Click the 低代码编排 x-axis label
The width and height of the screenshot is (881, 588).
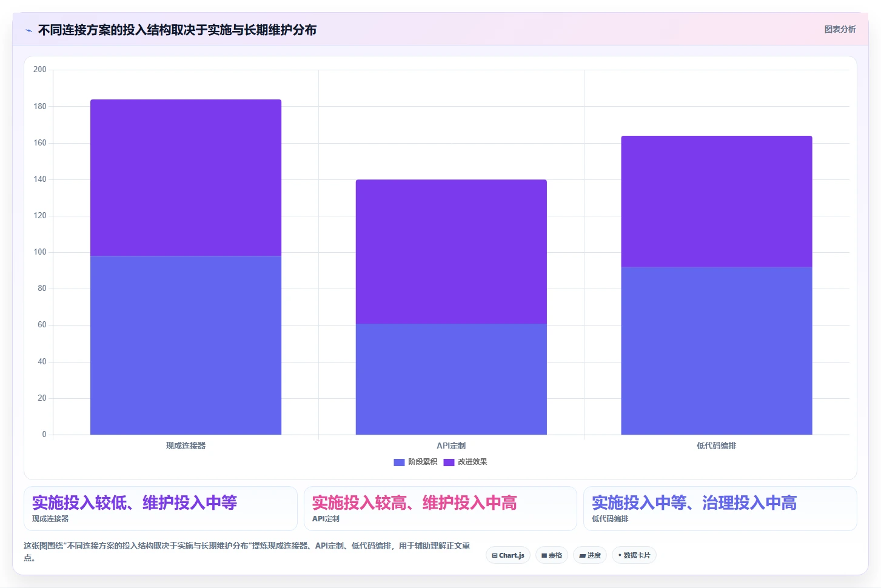point(717,446)
